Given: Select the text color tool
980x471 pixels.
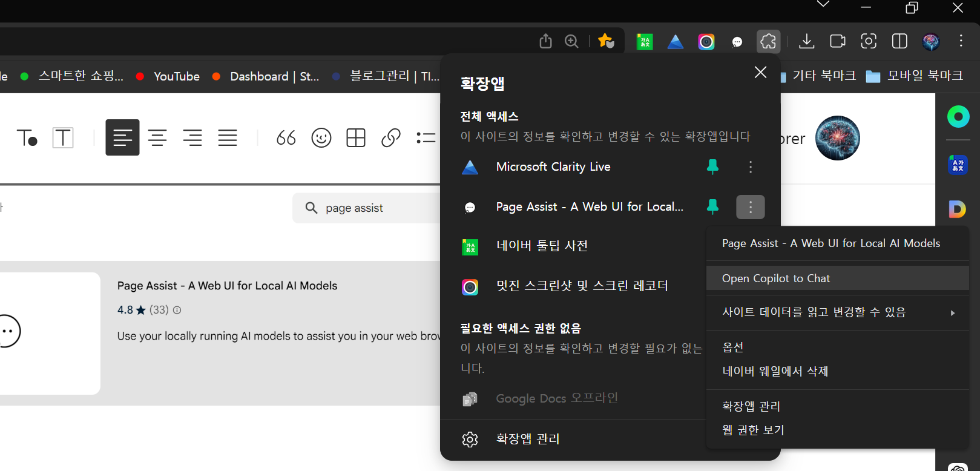Looking at the screenshot, I should (27, 138).
